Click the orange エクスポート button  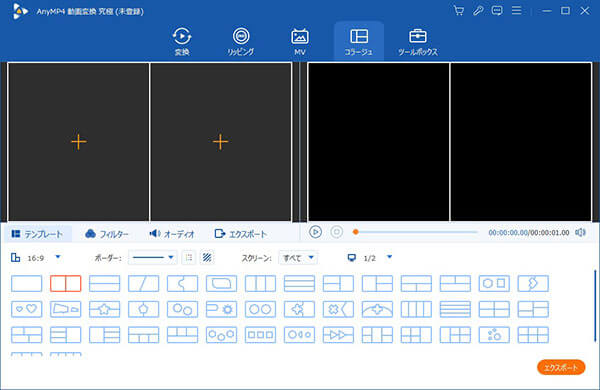coord(561,367)
